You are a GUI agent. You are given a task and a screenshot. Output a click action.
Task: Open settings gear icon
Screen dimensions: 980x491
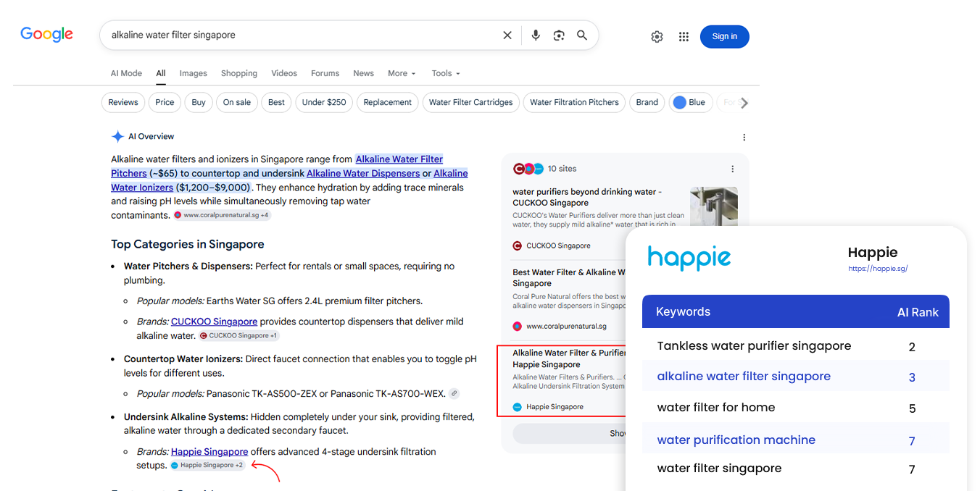(x=657, y=36)
